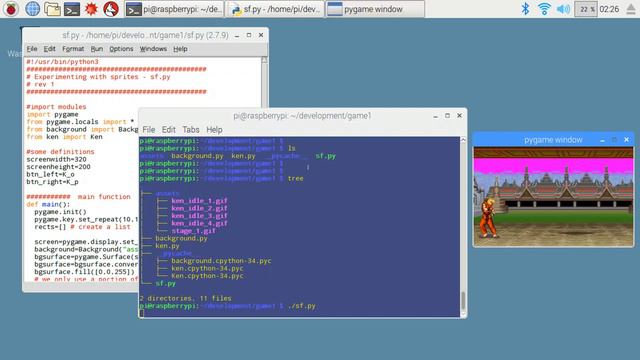Maximize the terminal window
The height and width of the screenshot is (360, 640).
(x=447, y=116)
